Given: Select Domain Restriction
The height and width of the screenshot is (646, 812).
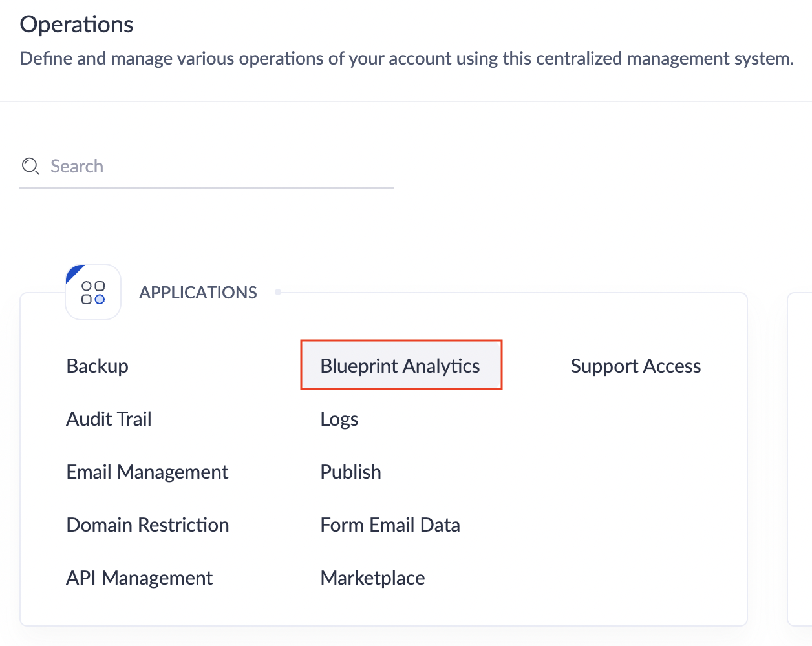Looking at the screenshot, I should (x=148, y=525).
